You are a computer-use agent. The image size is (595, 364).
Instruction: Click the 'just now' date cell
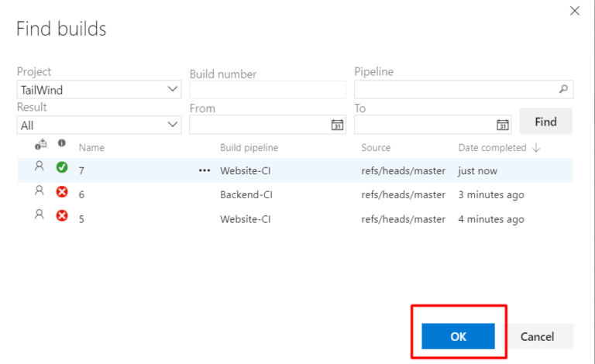click(478, 171)
